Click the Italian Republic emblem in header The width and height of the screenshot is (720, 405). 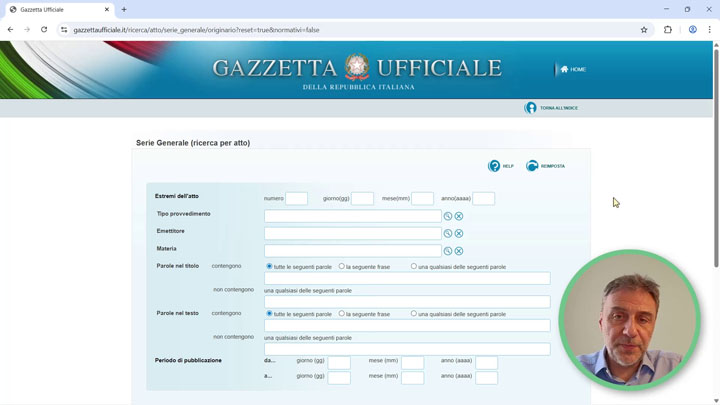coord(357,67)
